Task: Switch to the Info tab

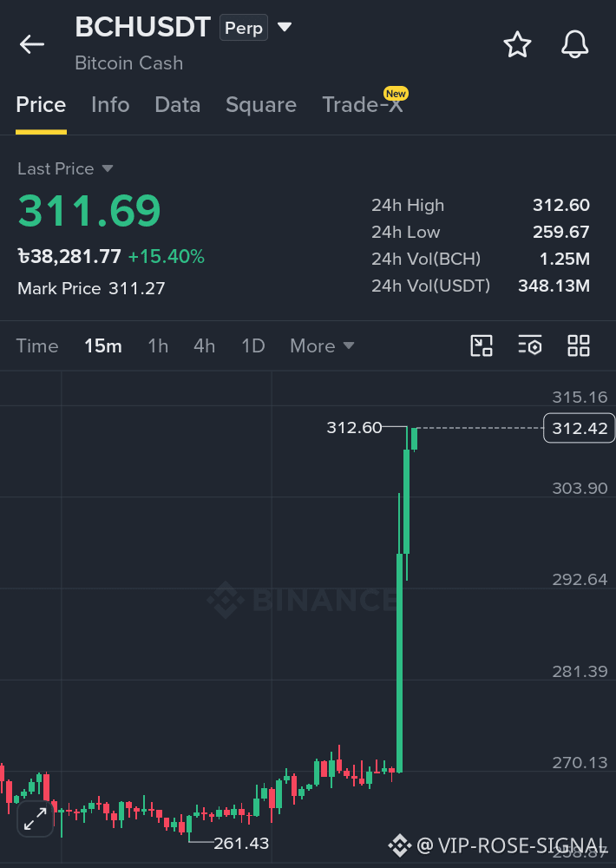Action: pos(110,105)
